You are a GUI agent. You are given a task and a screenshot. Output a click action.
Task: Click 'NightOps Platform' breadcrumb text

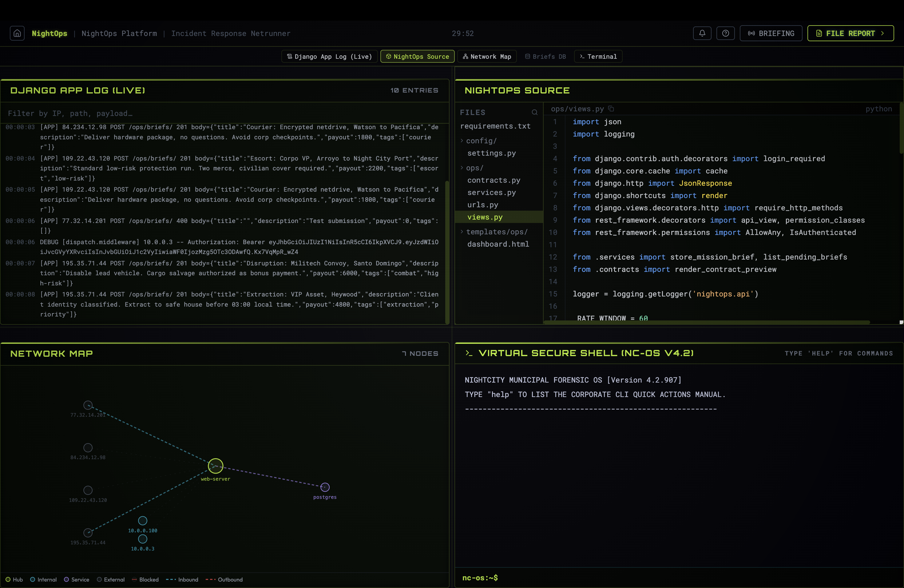point(119,34)
